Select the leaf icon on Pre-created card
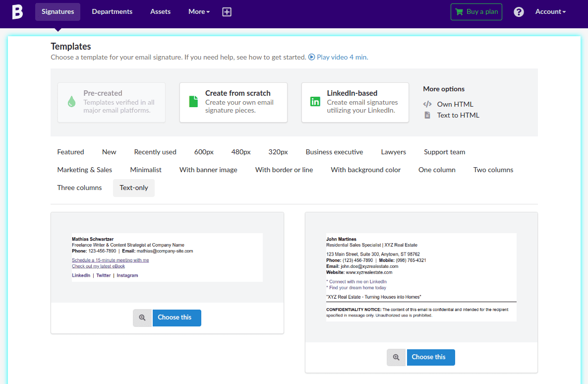The image size is (588, 384). click(71, 101)
